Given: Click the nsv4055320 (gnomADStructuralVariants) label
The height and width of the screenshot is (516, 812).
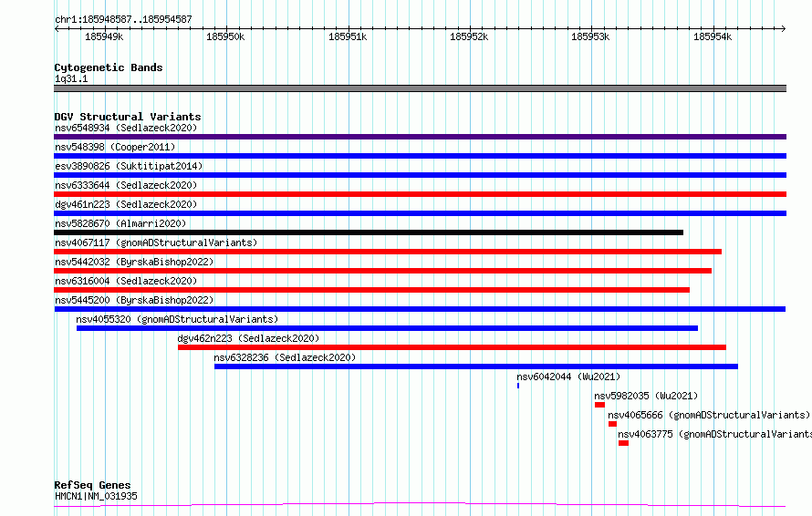Looking at the screenshot, I should tap(177, 319).
